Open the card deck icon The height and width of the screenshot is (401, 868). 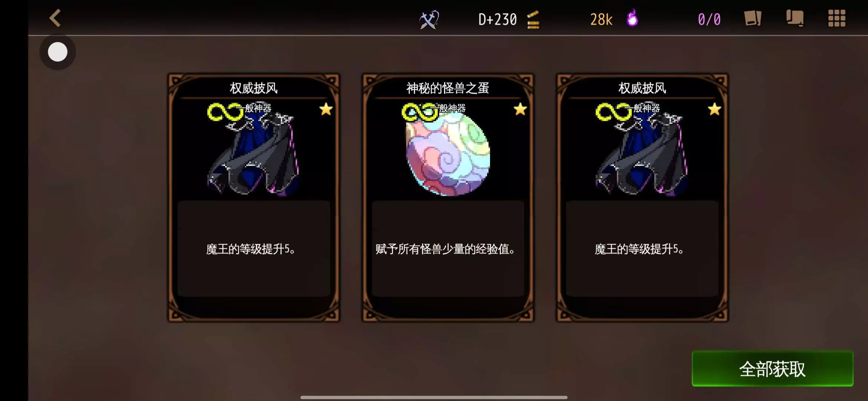pos(753,18)
